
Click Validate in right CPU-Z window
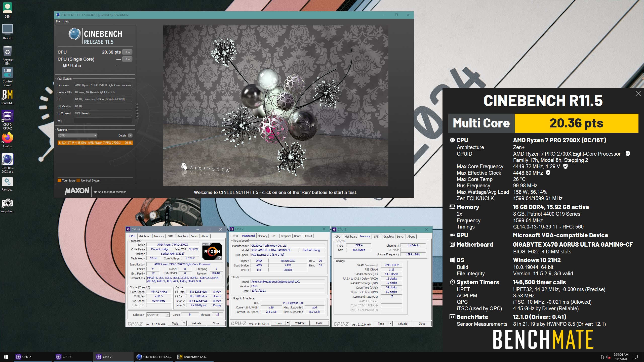pyautogui.click(x=403, y=323)
